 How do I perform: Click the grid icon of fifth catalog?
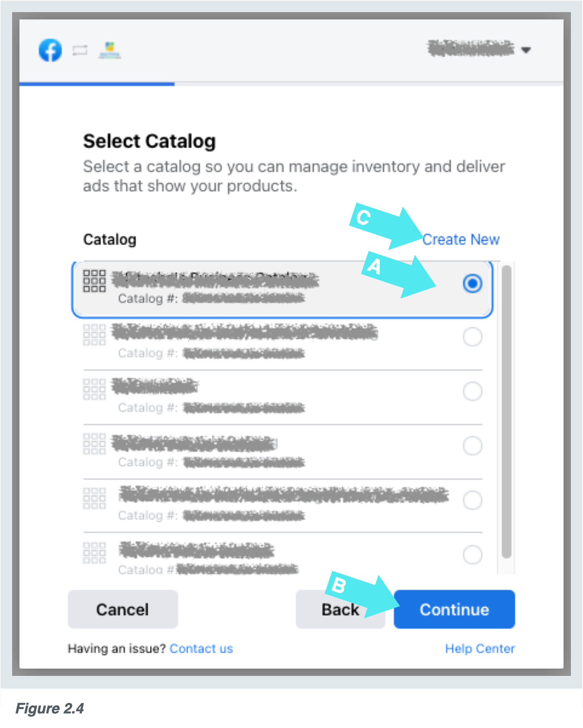95,498
